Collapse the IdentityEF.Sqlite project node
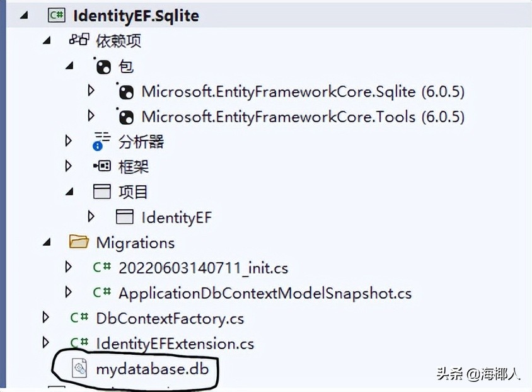 click(x=24, y=15)
